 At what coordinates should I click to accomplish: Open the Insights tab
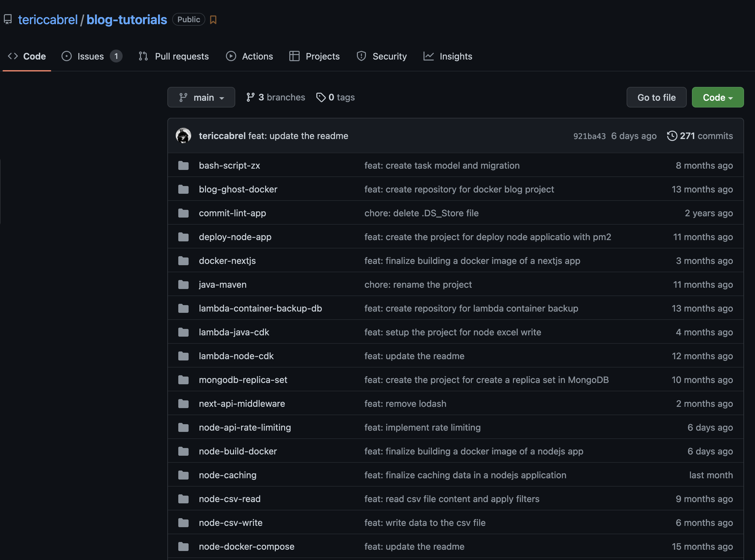coord(448,56)
